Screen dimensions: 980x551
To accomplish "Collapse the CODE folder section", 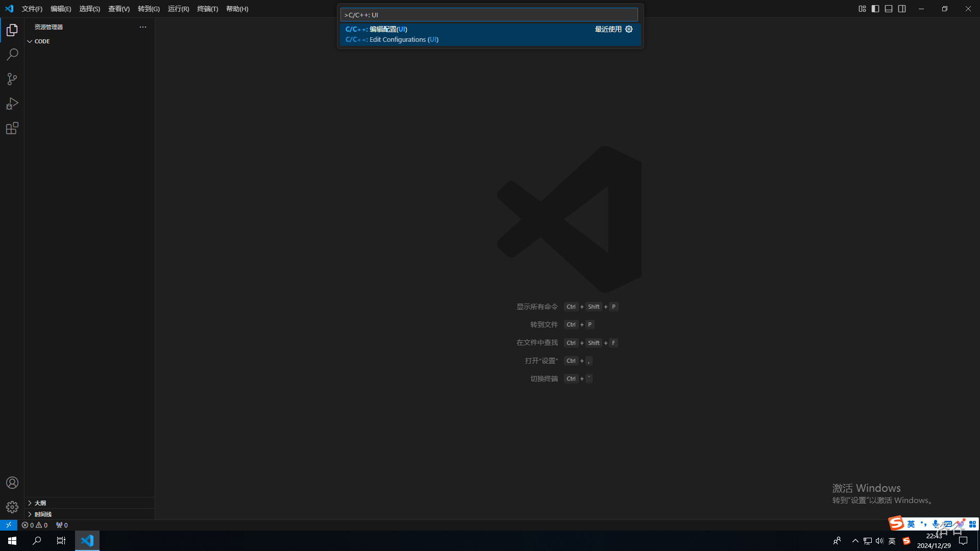I will pyautogui.click(x=42, y=41).
